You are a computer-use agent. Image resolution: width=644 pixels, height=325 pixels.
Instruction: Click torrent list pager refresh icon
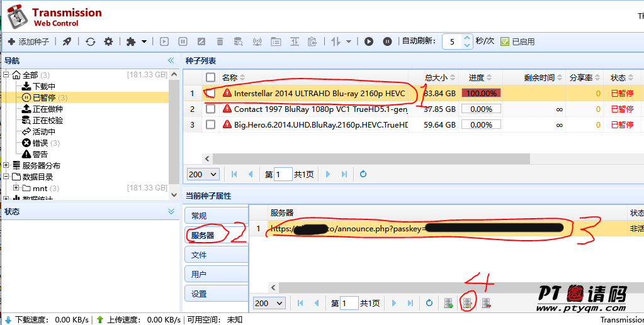pyautogui.click(x=363, y=174)
